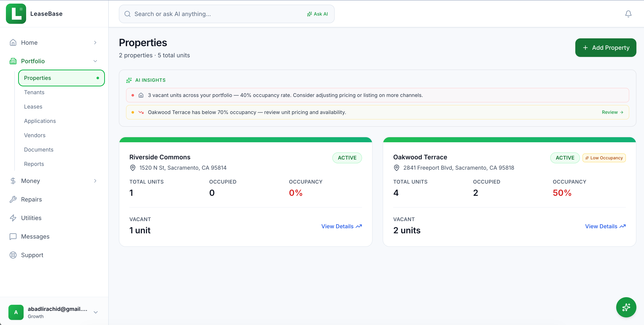Click the Utilities lightning bolt icon
644x325 pixels.
[13, 218]
